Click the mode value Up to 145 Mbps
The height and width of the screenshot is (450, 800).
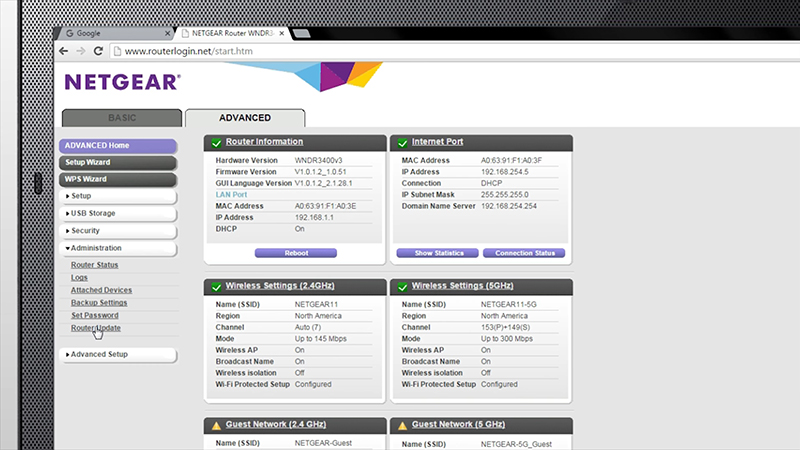tap(320, 339)
